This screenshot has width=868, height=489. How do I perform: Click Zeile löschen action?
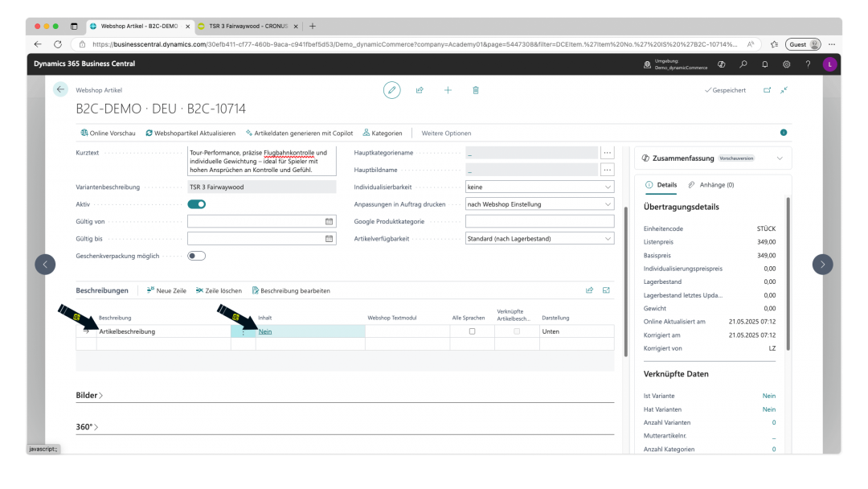pos(219,290)
